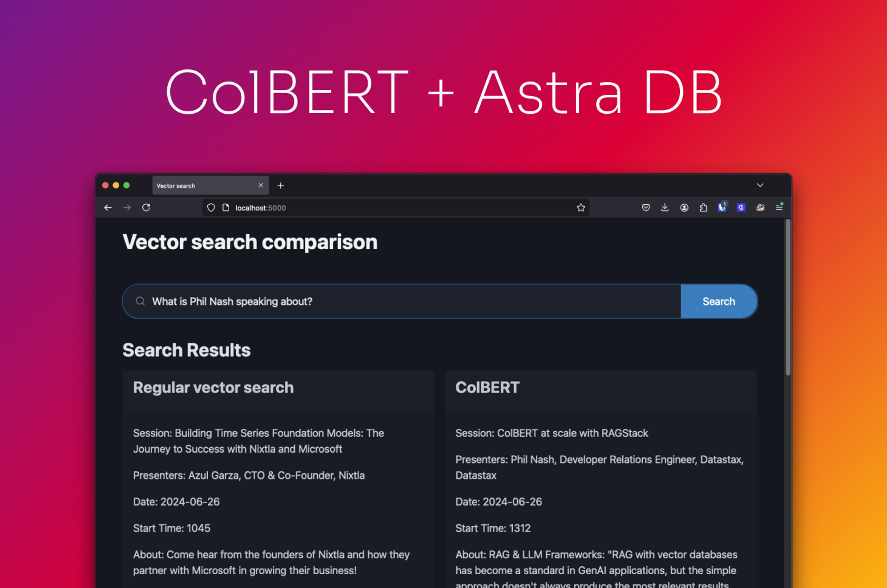
Task: Click the Save to Pocket icon
Action: (645, 207)
